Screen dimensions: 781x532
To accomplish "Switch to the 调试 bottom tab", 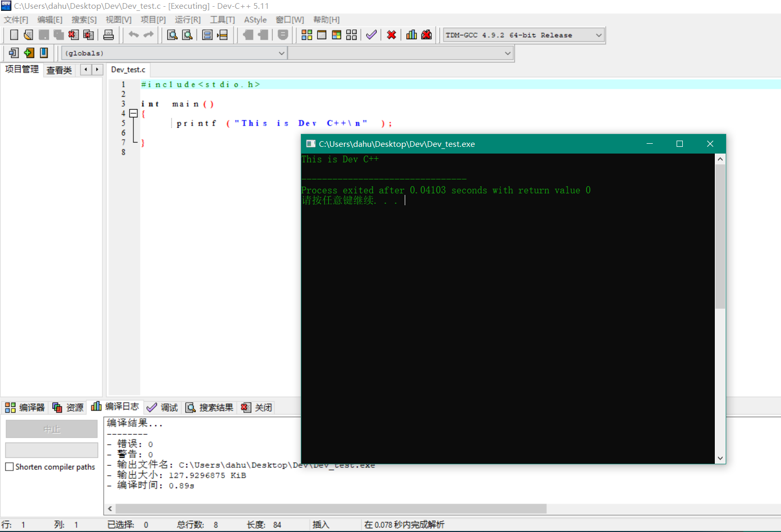I will [162, 407].
